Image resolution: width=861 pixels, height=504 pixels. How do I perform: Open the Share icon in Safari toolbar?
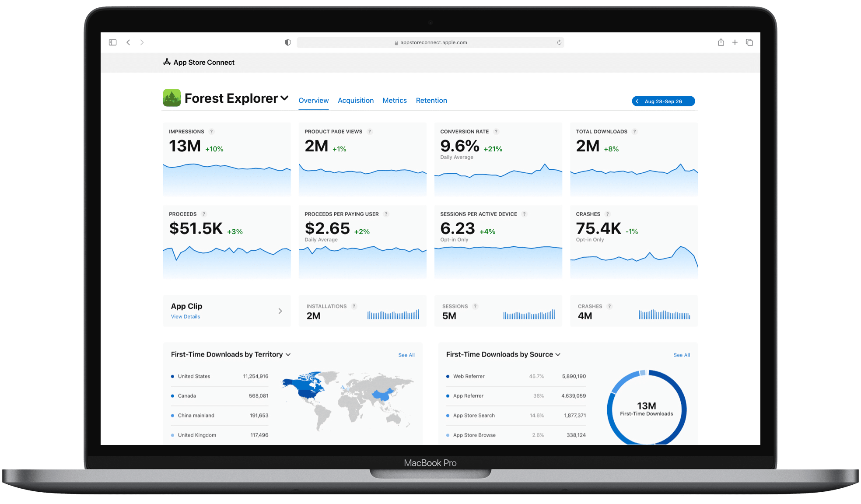tap(721, 42)
